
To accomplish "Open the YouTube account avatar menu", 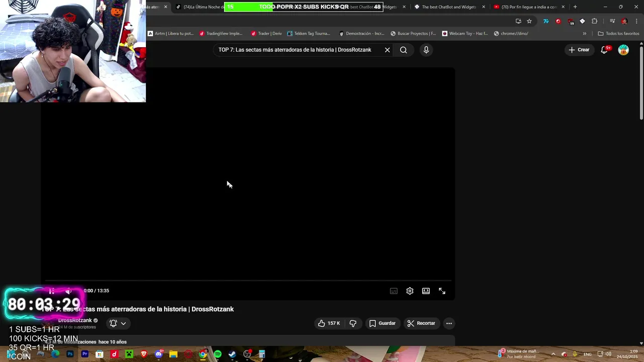I will click(x=623, y=50).
